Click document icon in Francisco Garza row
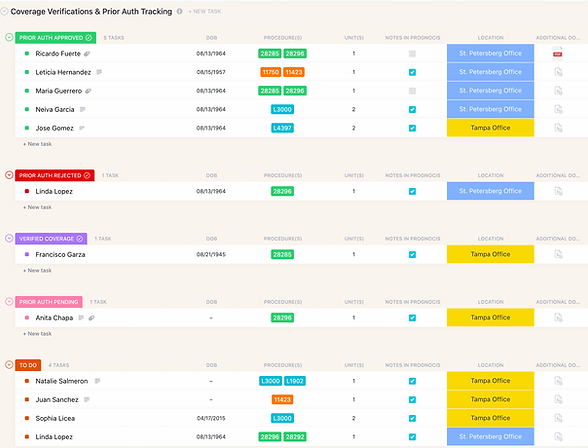Screen dimensions: 588x448 click(x=558, y=255)
